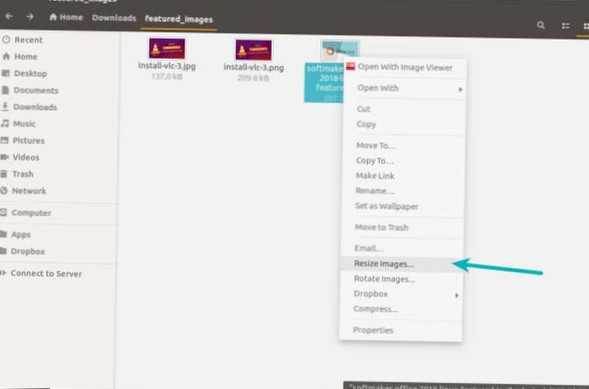Go forward with the right arrow
Image resolution: width=589 pixels, height=389 pixels.
pos(30,17)
